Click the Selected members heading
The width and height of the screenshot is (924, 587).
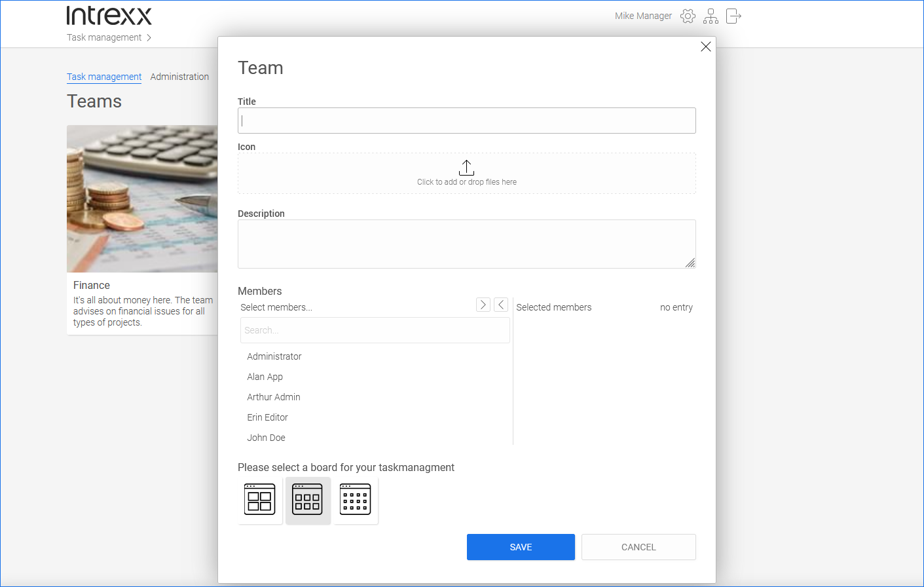click(x=554, y=307)
